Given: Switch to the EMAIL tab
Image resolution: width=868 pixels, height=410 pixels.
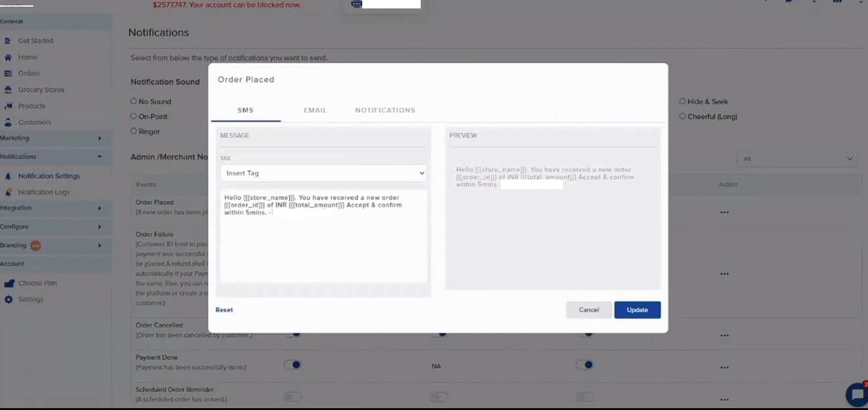Looking at the screenshot, I should pyautogui.click(x=315, y=111).
